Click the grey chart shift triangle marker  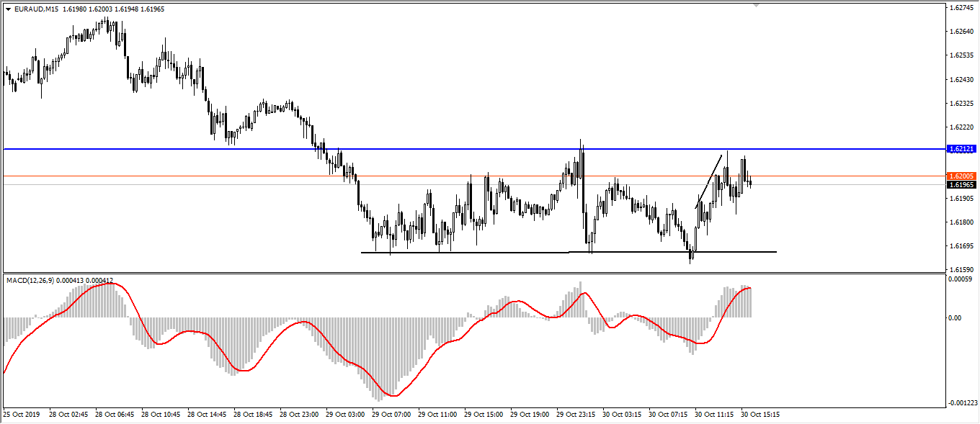757,5
